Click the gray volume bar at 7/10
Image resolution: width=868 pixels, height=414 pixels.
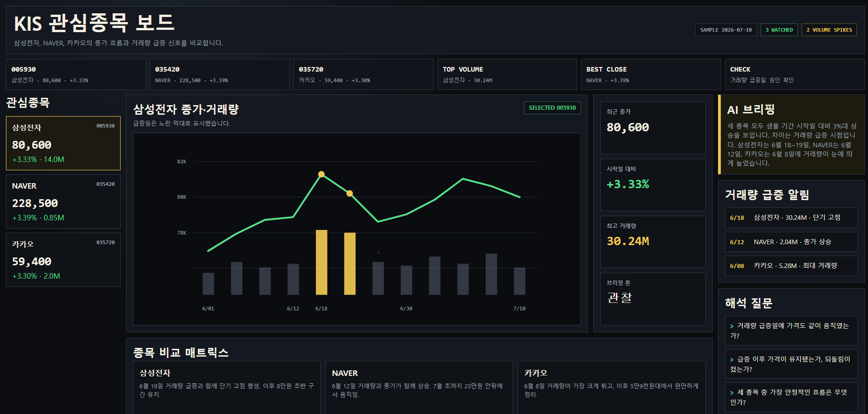coord(520,281)
